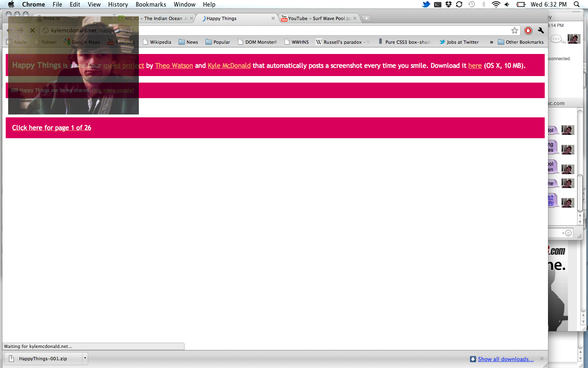Open the Chrome wrench settings menu
The width and height of the screenshot is (588, 368).
click(541, 31)
